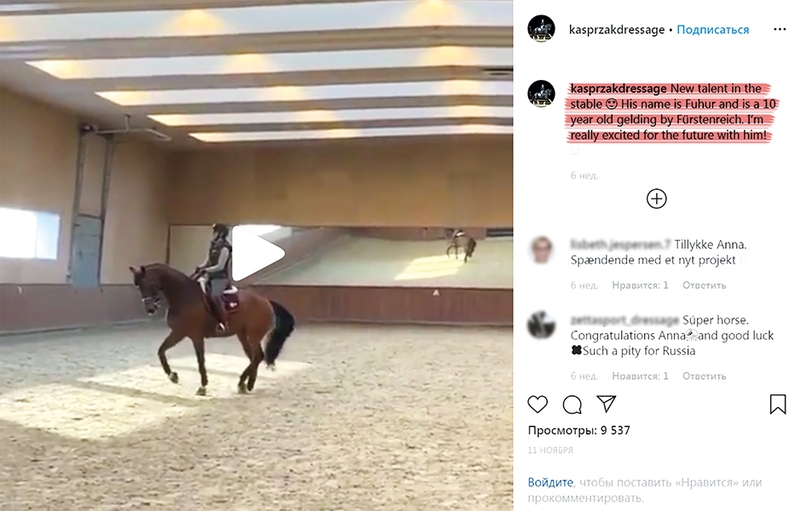Click avatar beside the post caption

[x=541, y=93]
